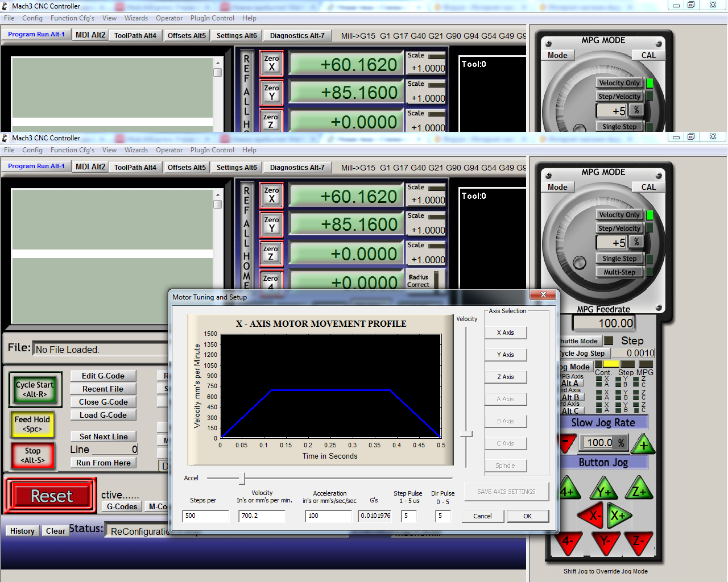Toggle the Jog Mode button

pyautogui.click(x=576, y=367)
